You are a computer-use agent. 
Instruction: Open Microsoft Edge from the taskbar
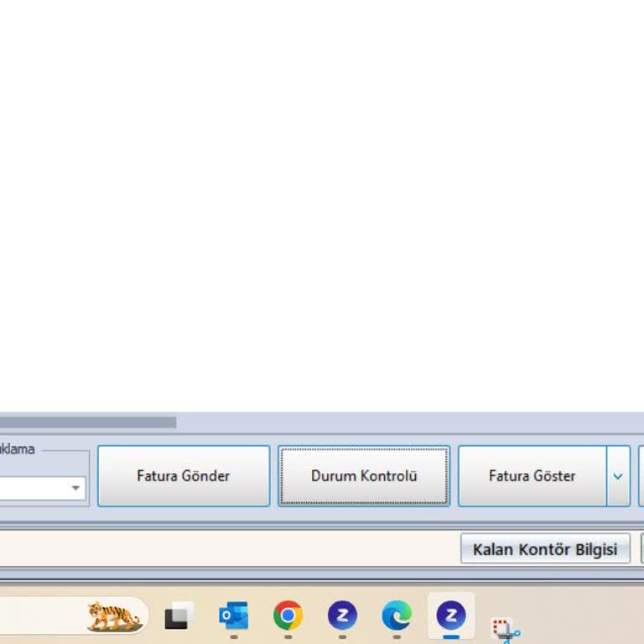tap(397, 615)
